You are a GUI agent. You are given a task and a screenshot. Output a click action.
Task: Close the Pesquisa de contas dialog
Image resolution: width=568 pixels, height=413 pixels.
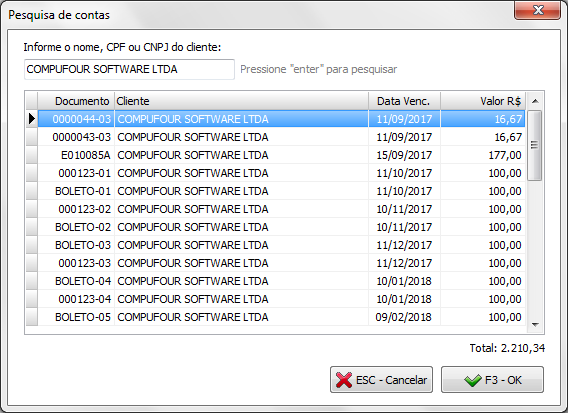[538, 10]
